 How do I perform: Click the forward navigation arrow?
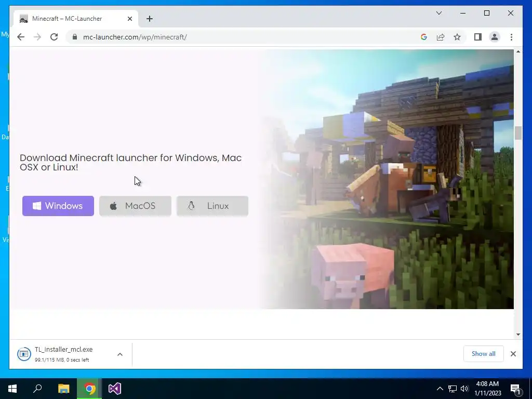37,37
